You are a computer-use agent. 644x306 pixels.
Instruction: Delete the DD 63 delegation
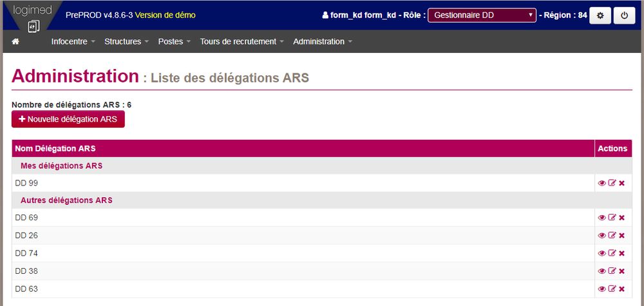[x=621, y=289]
